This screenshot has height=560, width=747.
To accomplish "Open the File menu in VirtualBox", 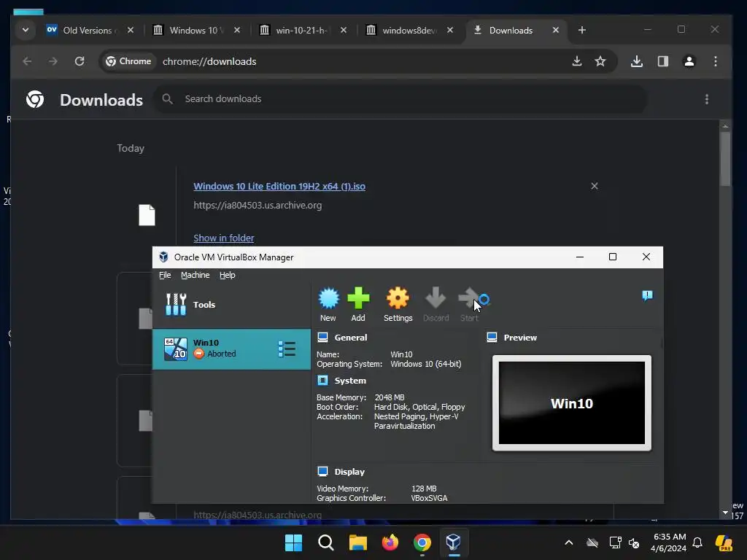I will (165, 275).
